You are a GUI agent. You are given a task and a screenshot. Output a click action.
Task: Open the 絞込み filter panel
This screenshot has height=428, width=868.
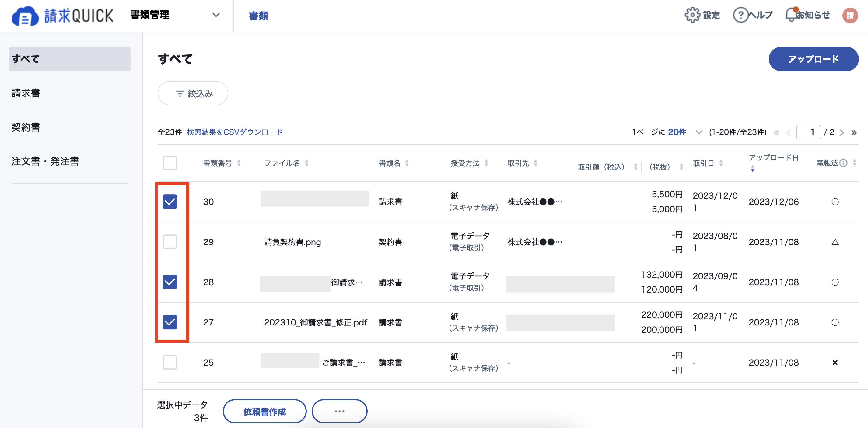[193, 93]
